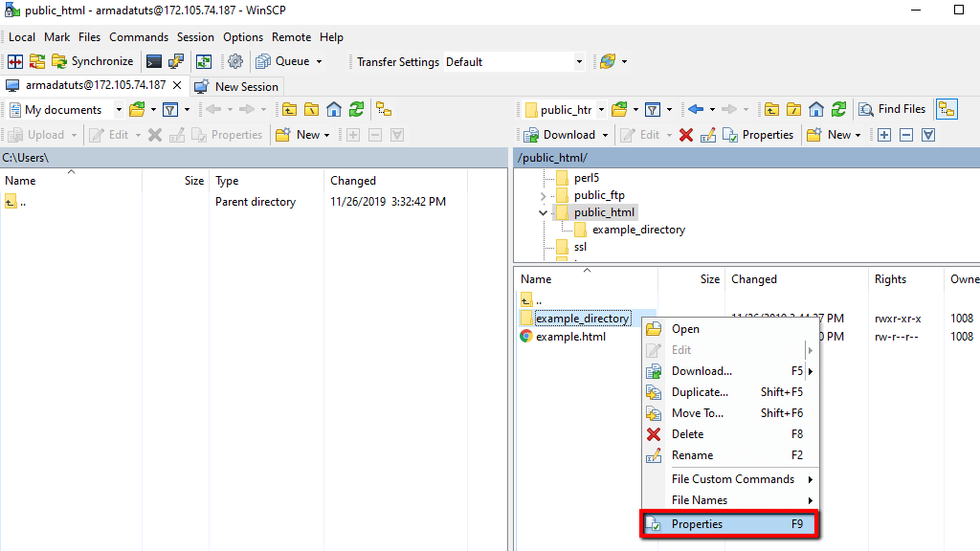Click the remote toolbar Properties button
Screen dimensions: 980x551
click(758, 135)
